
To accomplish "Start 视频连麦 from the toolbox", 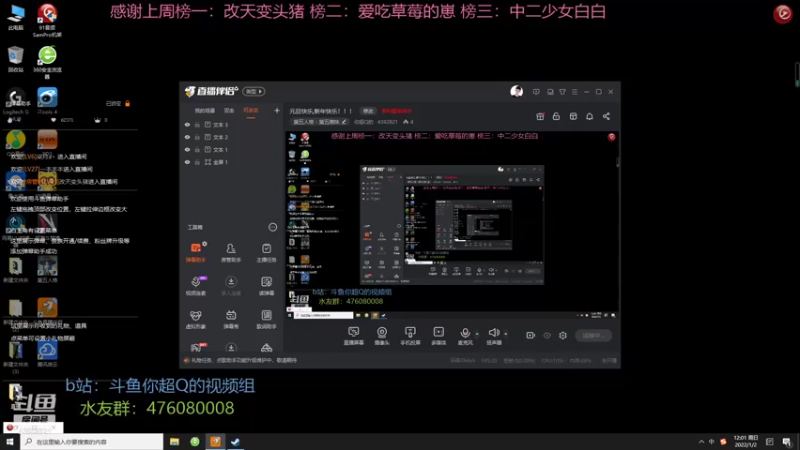I will point(195,286).
